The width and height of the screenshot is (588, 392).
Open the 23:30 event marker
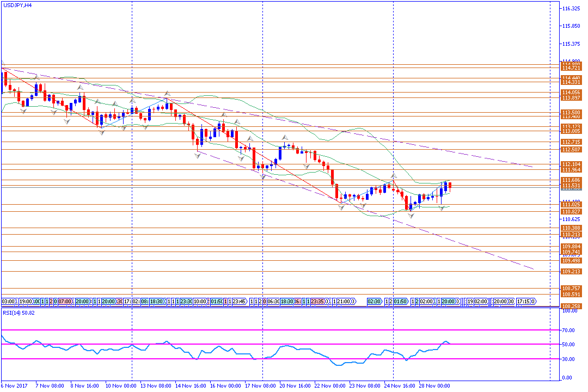(186, 302)
